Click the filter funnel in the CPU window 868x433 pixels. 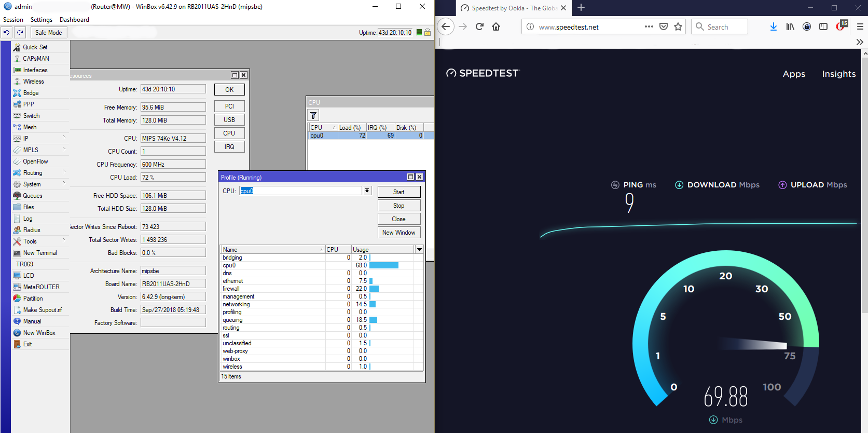click(313, 115)
